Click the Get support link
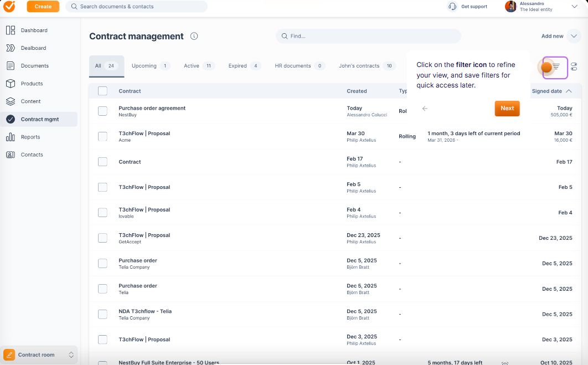588x365 pixels. pyautogui.click(x=474, y=7)
